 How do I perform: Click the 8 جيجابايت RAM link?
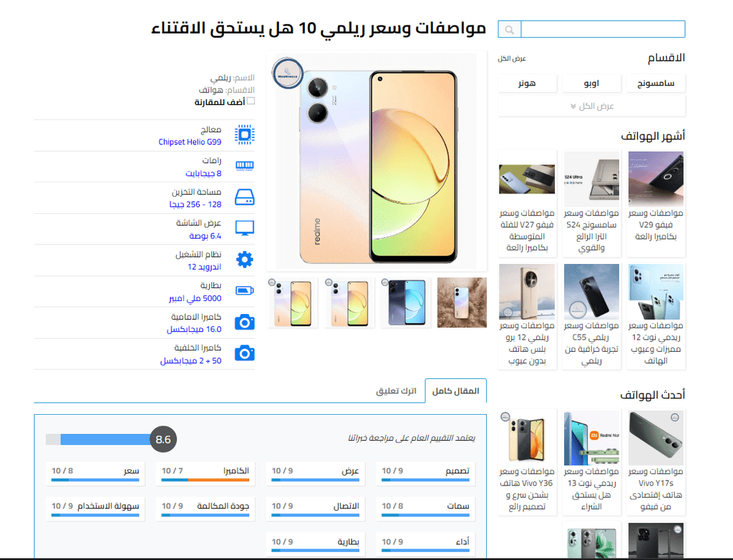(x=203, y=173)
